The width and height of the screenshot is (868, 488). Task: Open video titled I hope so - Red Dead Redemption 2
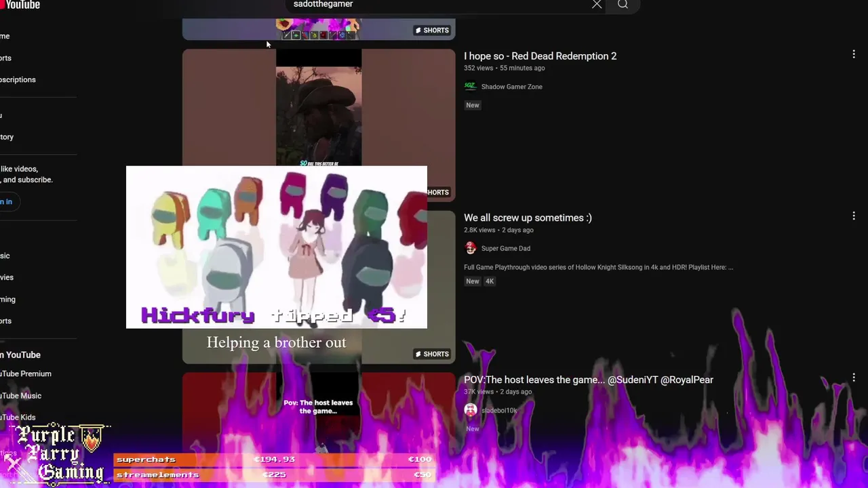[540, 56]
